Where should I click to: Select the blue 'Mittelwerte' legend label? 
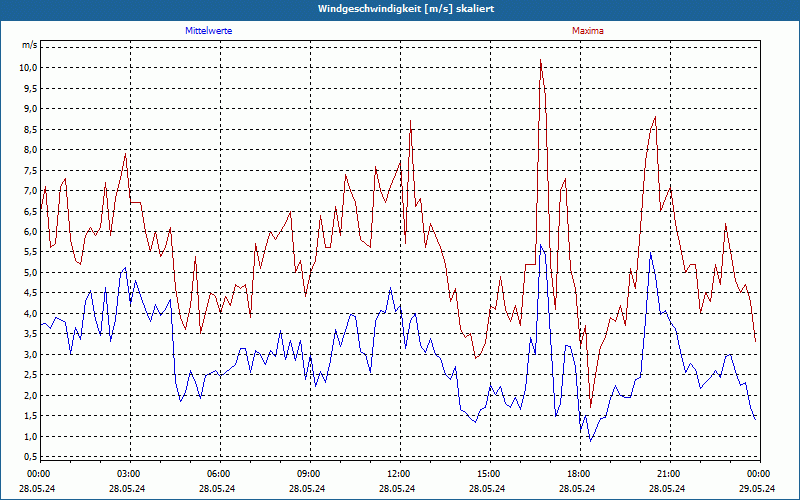point(209,31)
